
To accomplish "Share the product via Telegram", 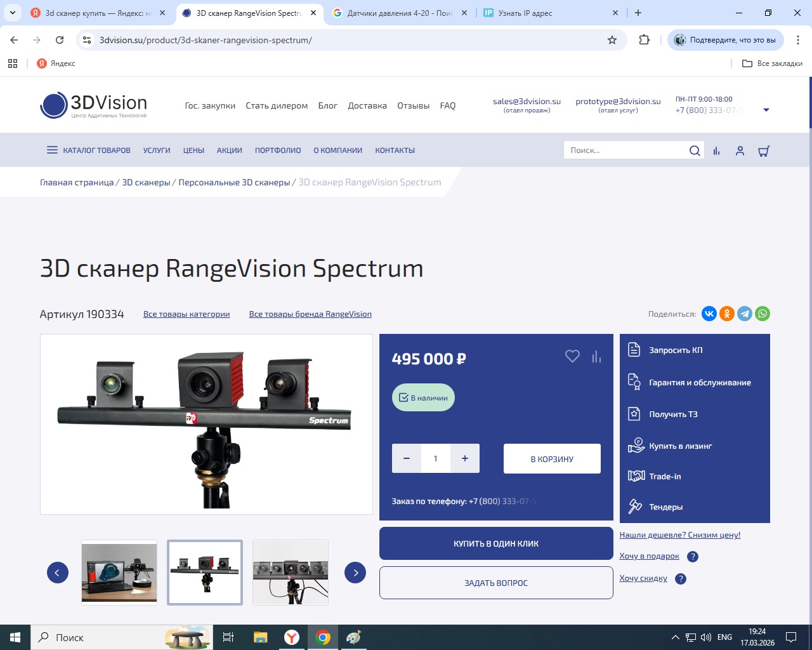I will [x=745, y=314].
